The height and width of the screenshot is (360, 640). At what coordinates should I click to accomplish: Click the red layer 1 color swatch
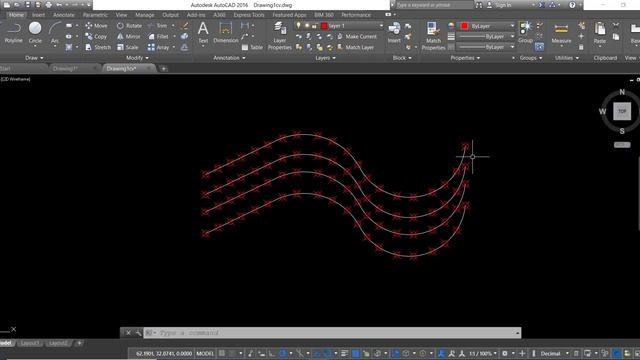click(x=324, y=26)
